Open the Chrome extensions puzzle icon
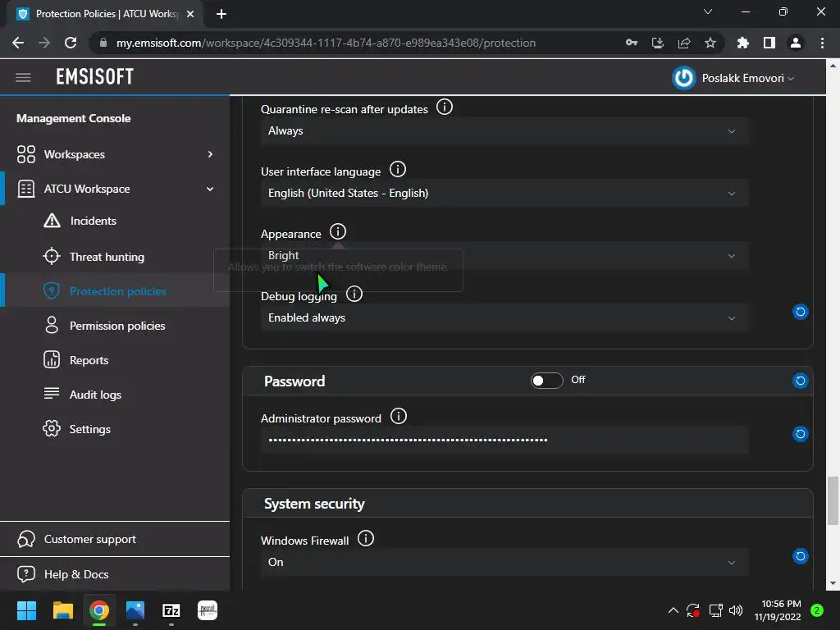This screenshot has width=840, height=630. click(743, 43)
